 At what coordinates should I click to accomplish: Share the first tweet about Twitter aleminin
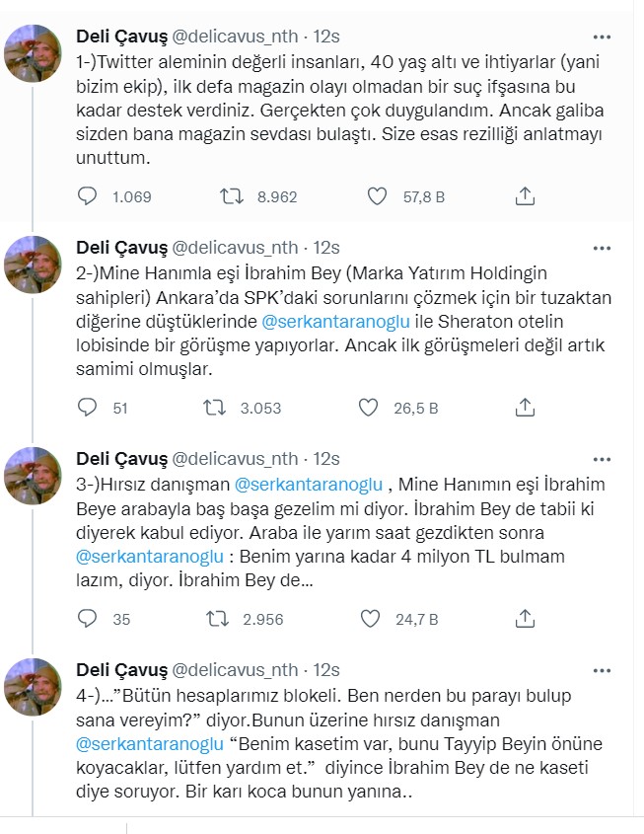(x=525, y=196)
